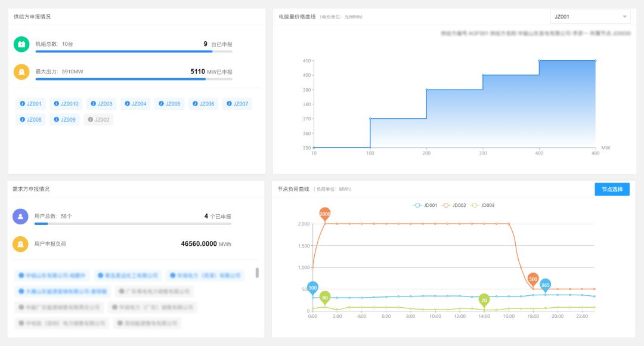Click the green unit total (机组总数) icon
The height and width of the screenshot is (346, 644).
pyautogui.click(x=21, y=44)
